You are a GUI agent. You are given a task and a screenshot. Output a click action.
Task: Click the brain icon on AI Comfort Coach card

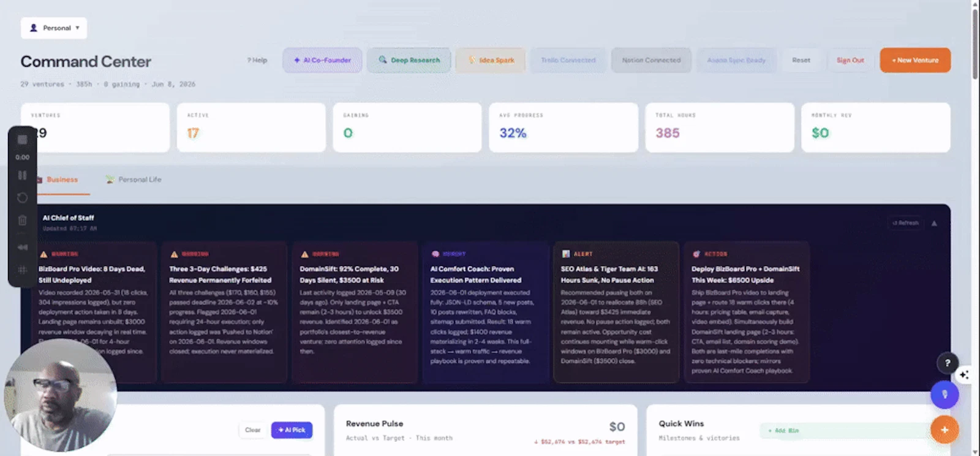pos(435,254)
